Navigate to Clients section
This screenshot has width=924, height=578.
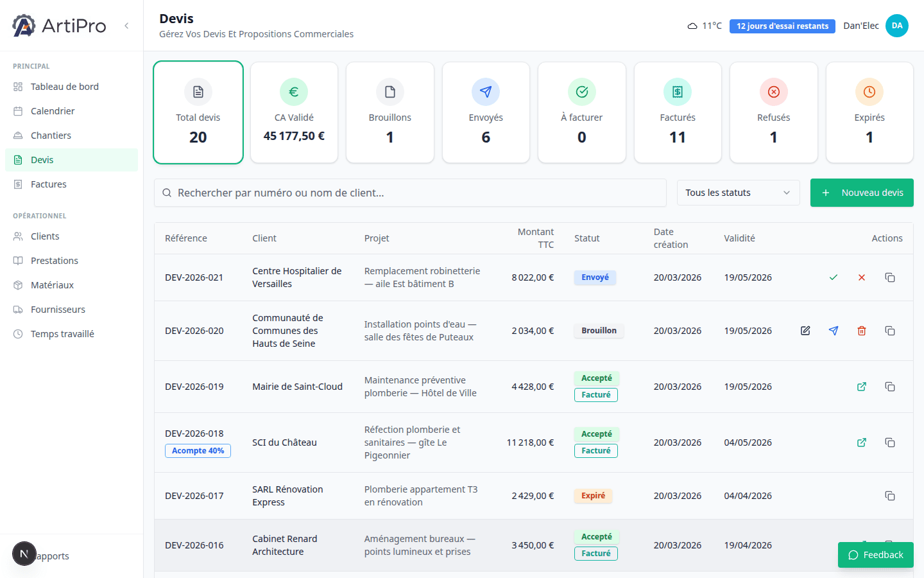coord(45,236)
